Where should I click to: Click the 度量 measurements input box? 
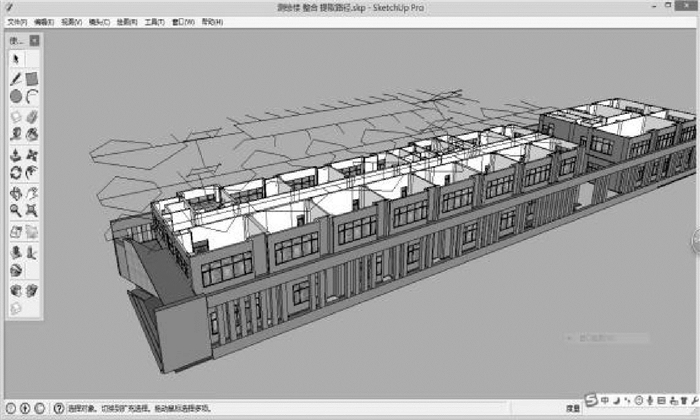click(640, 408)
